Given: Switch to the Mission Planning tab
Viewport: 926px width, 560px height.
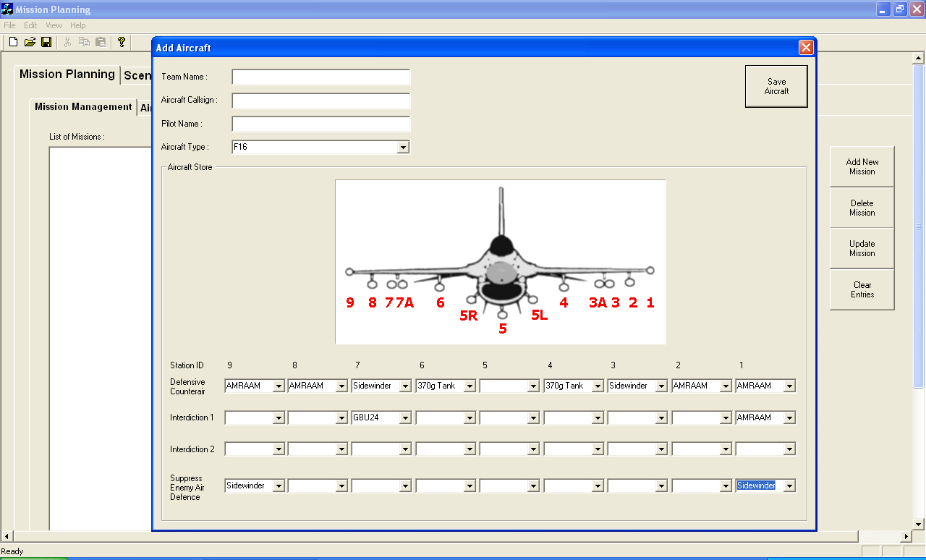Looking at the screenshot, I should pyautogui.click(x=67, y=74).
